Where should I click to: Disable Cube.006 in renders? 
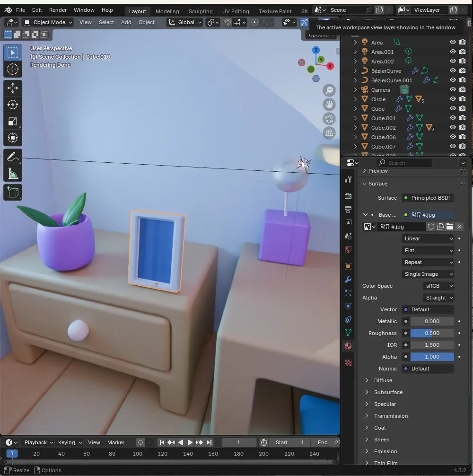point(463,137)
